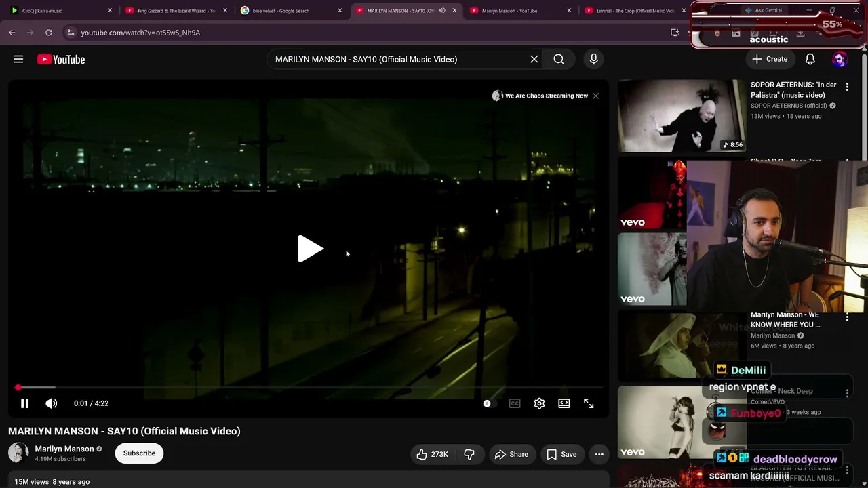Screen dimensions: 868x488
Task: Open the SOPOR AETERNUS video thumbnail
Action: [682, 116]
